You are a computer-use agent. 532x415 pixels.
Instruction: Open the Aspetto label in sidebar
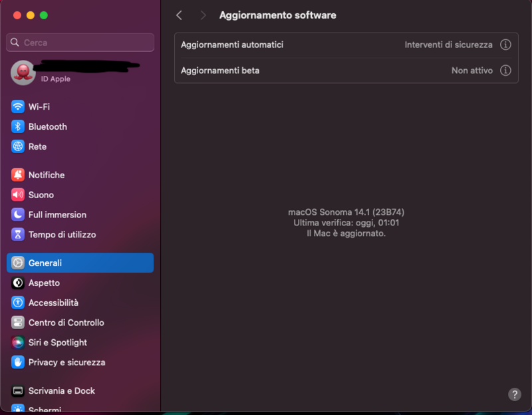(x=44, y=283)
